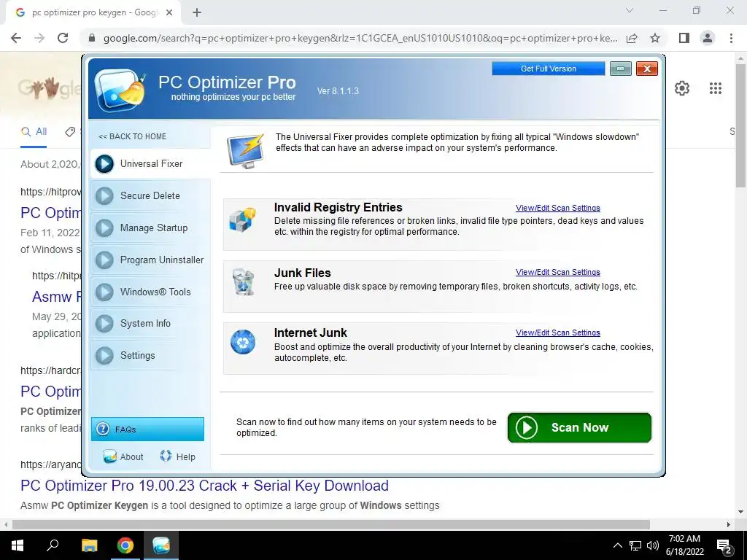Click the FAQs question mark icon
The height and width of the screenshot is (560, 747).
[102, 429]
